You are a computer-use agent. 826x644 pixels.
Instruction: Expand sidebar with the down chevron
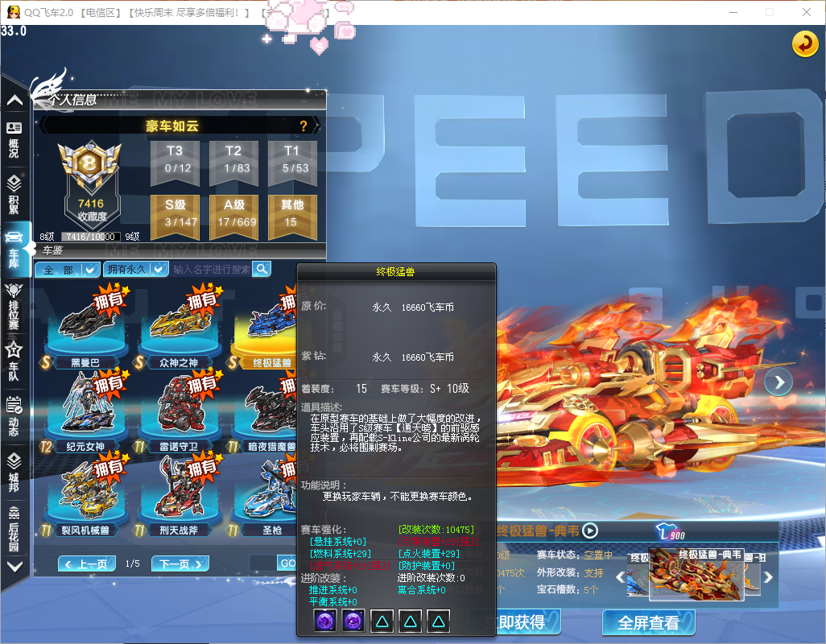coord(14,566)
